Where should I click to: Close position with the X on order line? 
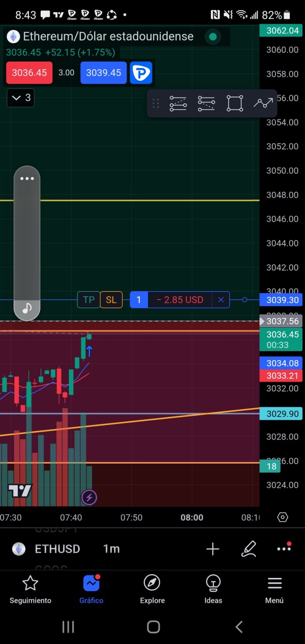coord(221,300)
